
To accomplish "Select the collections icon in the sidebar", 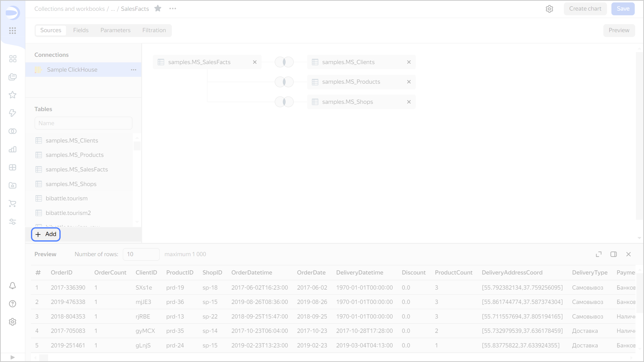I will 12,77.
